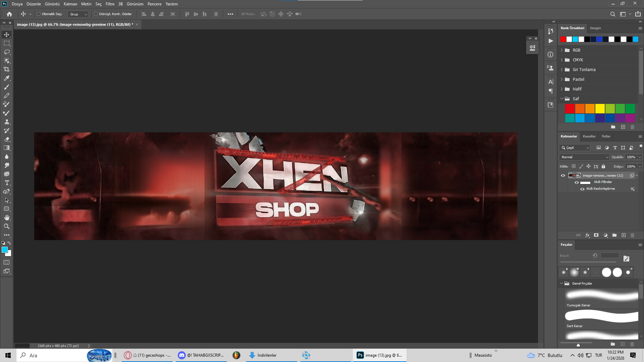Open the Character panel icon

551,81
